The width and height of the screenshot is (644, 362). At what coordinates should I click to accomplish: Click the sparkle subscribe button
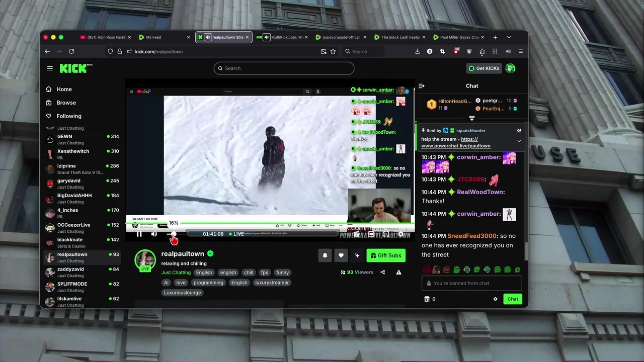[357, 255]
